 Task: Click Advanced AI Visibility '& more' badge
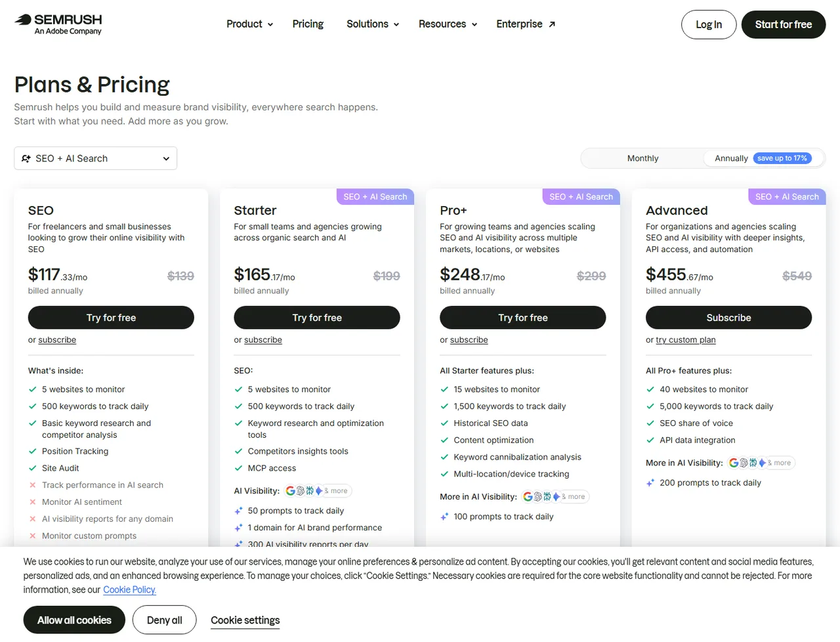782,463
